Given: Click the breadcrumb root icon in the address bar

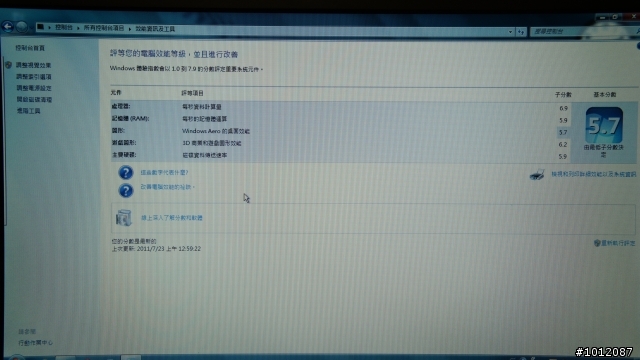Looking at the screenshot, I should [40, 27].
